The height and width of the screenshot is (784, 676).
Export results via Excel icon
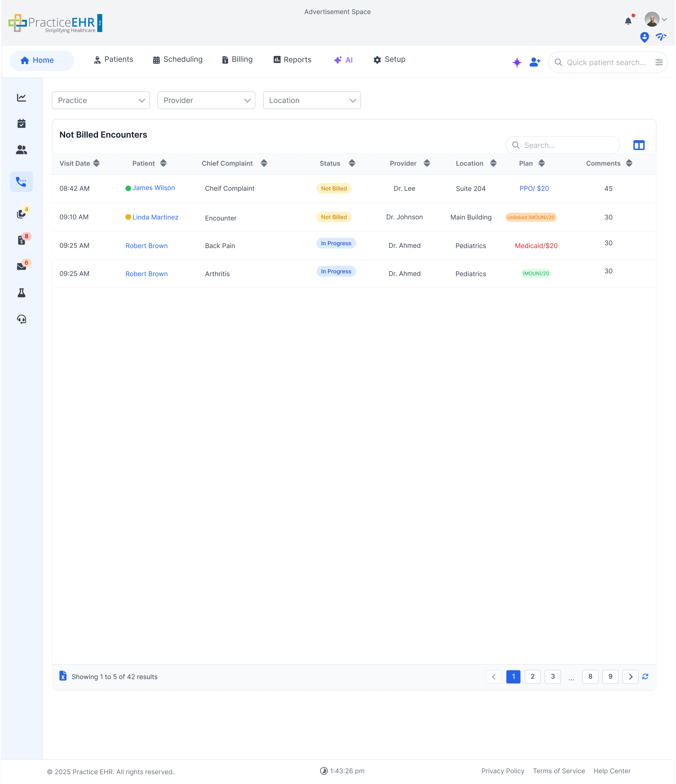63,676
